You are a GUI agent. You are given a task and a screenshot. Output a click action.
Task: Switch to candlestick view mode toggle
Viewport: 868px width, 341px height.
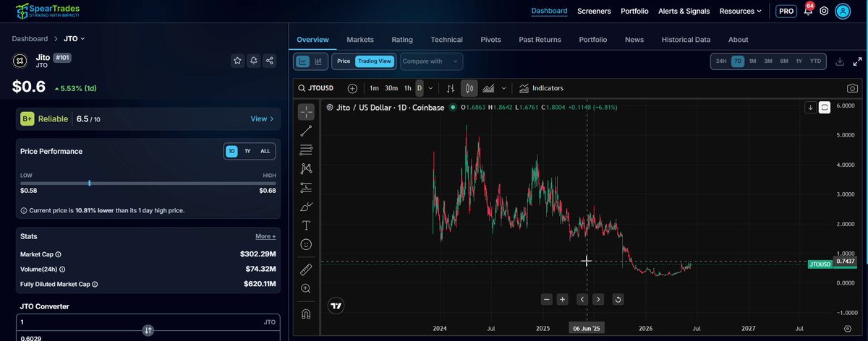click(318, 61)
